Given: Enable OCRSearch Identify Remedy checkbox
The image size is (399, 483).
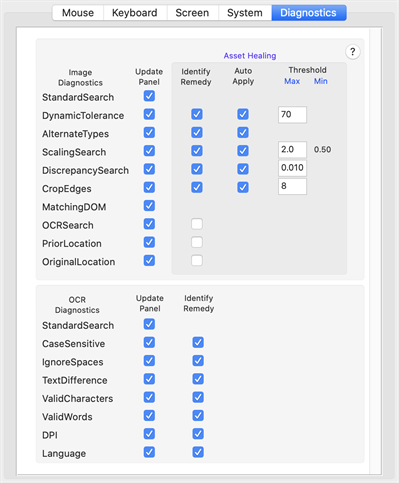Looking at the screenshot, I should pyautogui.click(x=197, y=224).
